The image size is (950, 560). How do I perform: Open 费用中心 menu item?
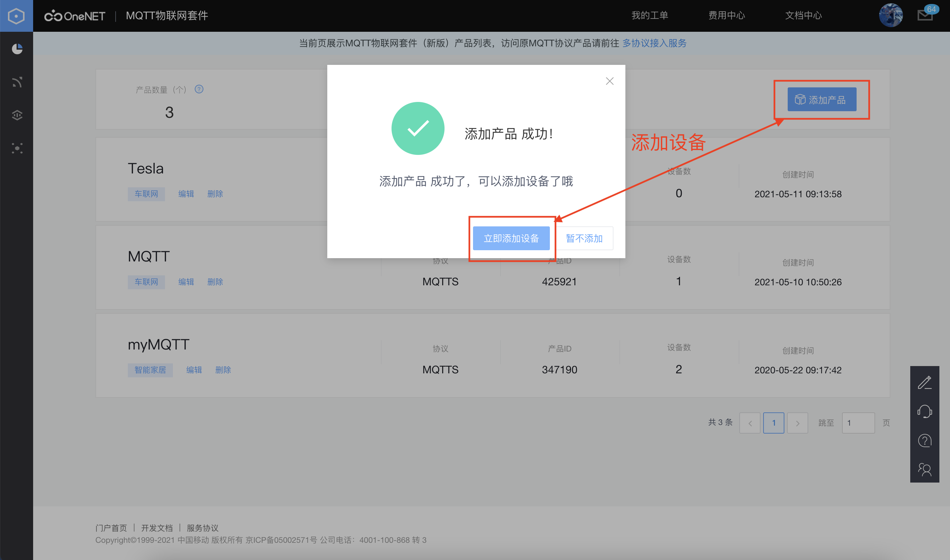726,16
